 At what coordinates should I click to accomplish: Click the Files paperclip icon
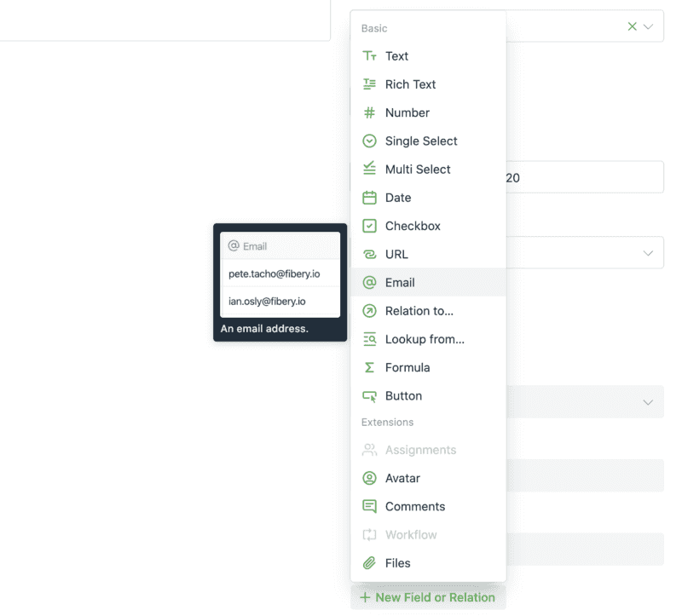click(369, 563)
